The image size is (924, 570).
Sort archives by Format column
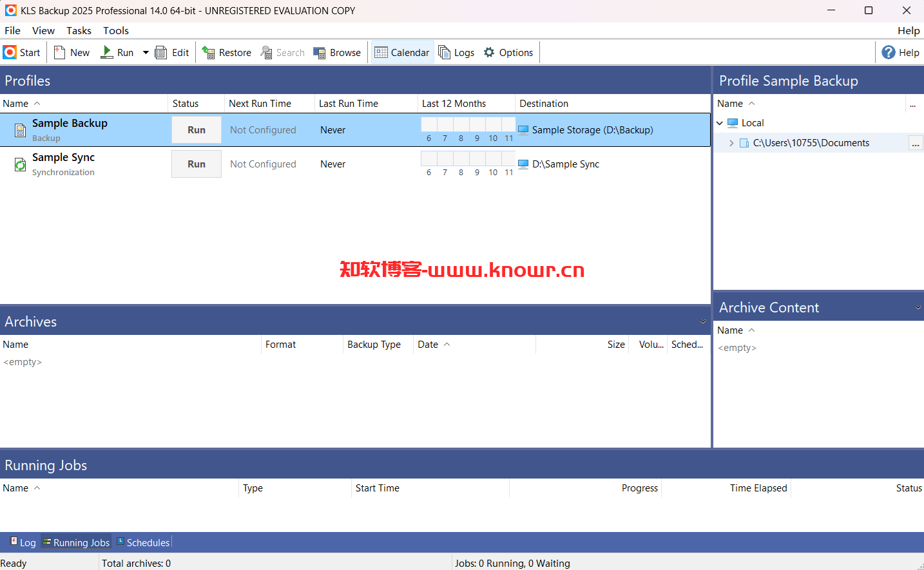tap(302, 345)
